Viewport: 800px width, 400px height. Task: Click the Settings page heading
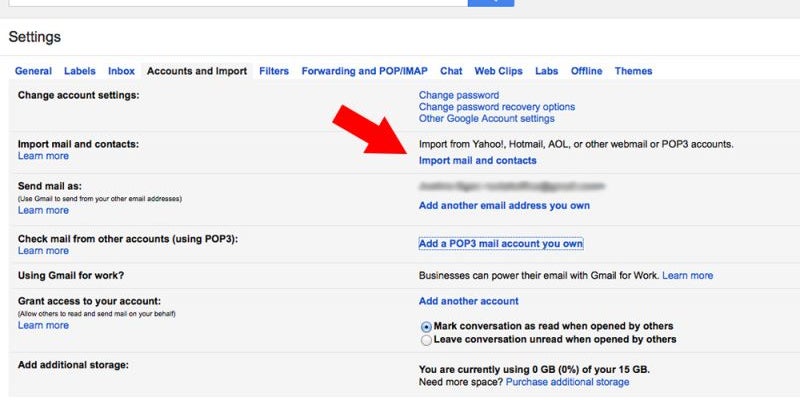[x=35, y=37]
